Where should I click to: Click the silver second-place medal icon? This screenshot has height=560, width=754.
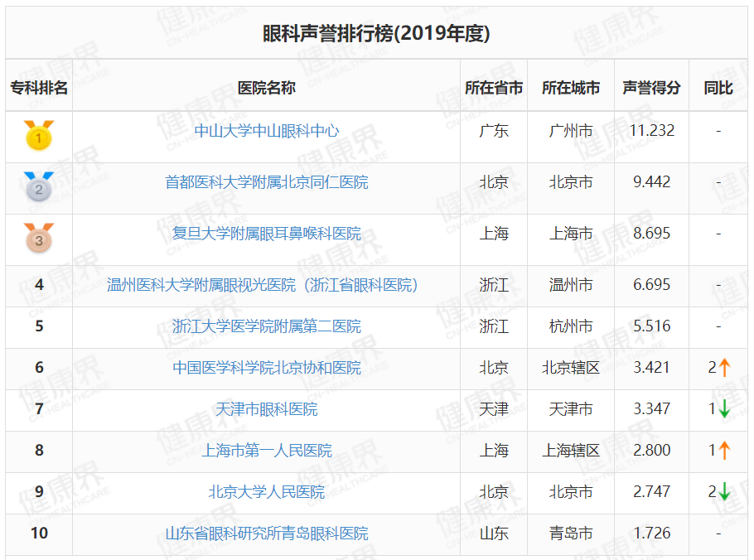(x=38, y=187)
